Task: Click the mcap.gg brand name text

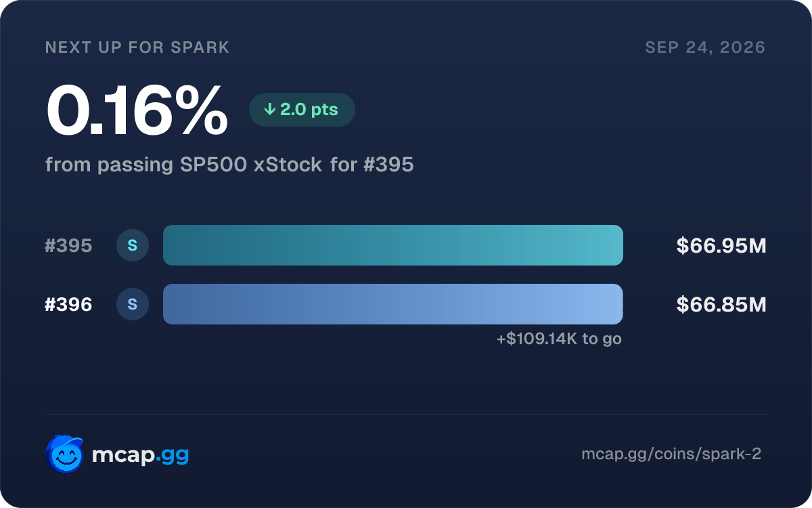Action: point(140,455)
